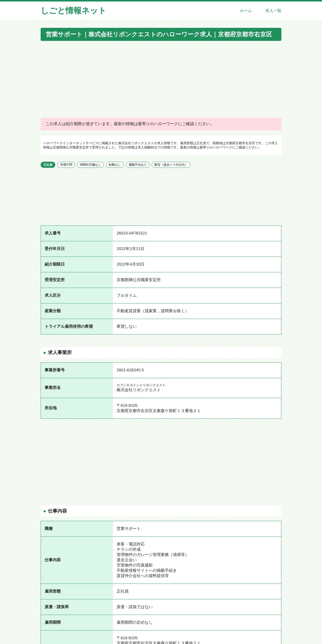Select the 雇用形態 label cell
This screenshot has width=322, height=644.
coord(77,591)
